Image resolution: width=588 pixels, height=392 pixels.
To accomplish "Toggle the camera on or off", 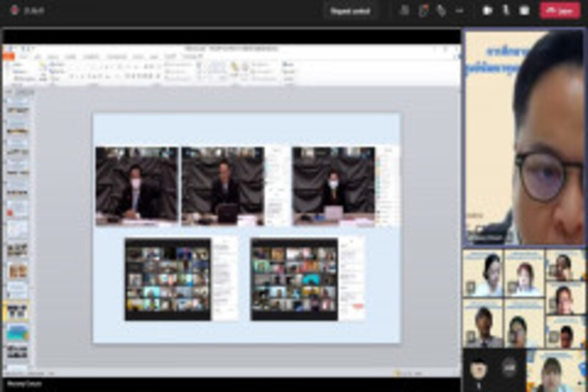I will [487, 11].
